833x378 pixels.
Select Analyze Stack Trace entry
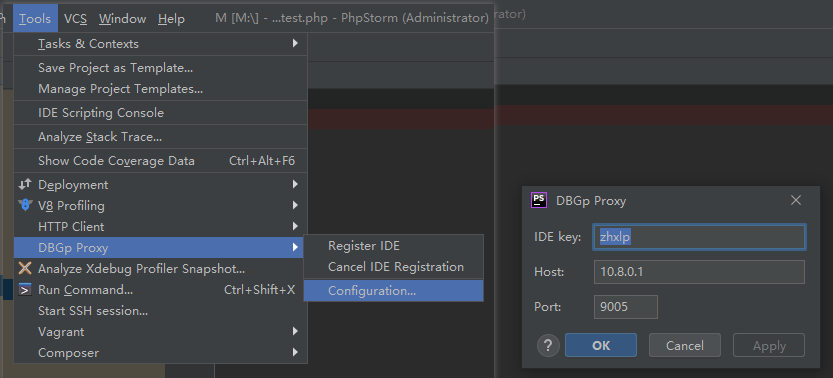tap(160, 137)
